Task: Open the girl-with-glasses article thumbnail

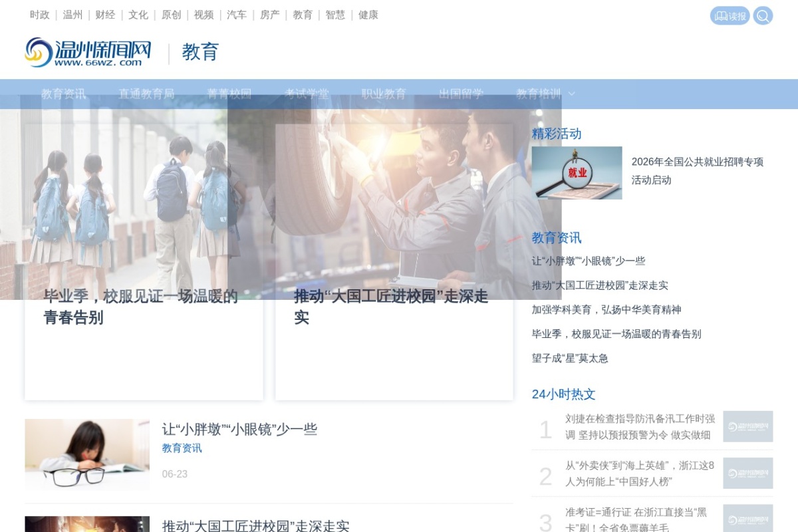Action: [x=87, y=455]
